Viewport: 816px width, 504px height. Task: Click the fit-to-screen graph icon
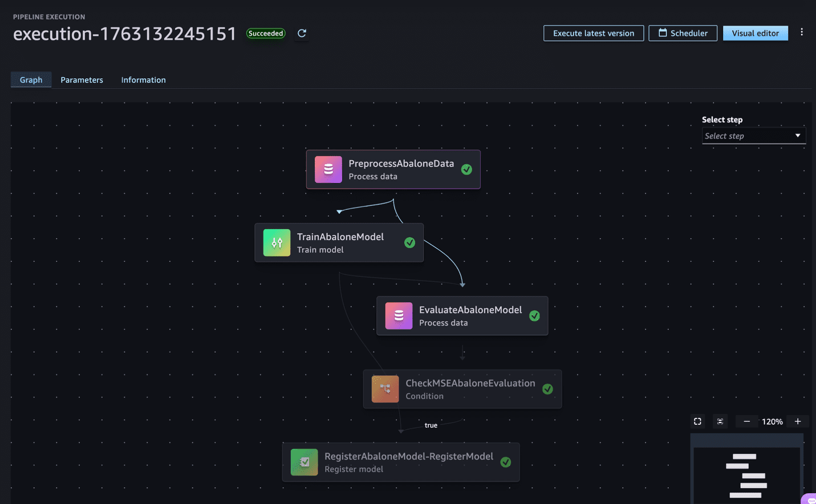(697, 421)
